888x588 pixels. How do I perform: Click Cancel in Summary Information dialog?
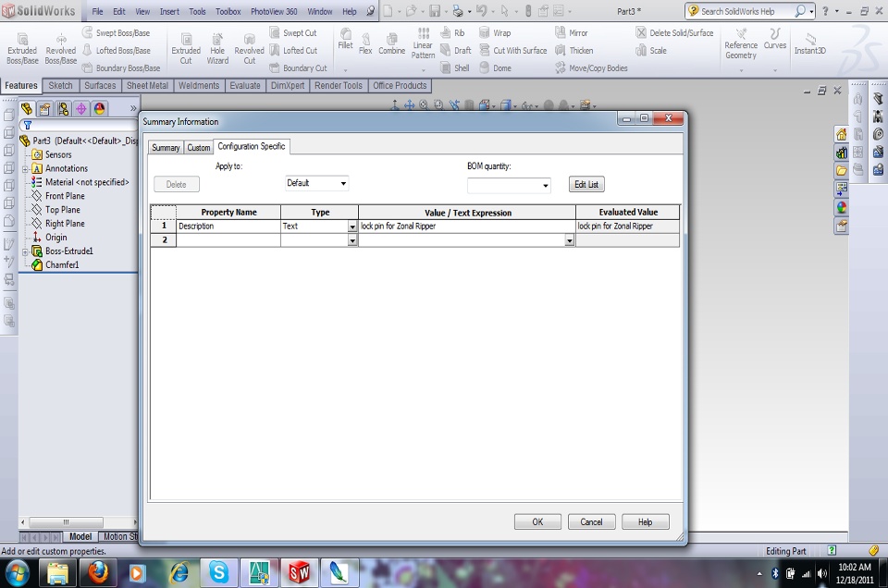point(591,521)
